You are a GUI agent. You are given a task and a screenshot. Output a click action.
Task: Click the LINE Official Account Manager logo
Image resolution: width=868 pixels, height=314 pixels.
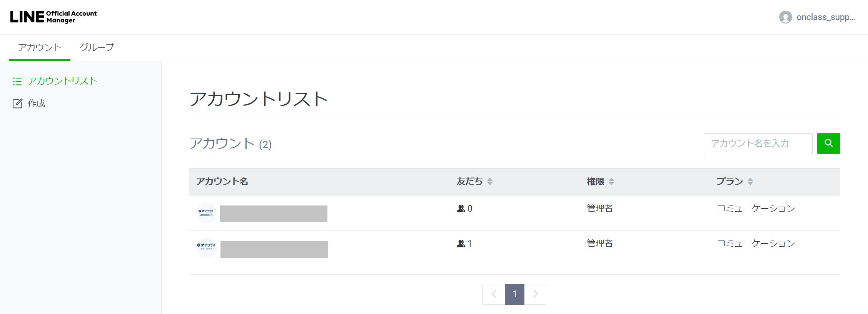tap(53, 17)
